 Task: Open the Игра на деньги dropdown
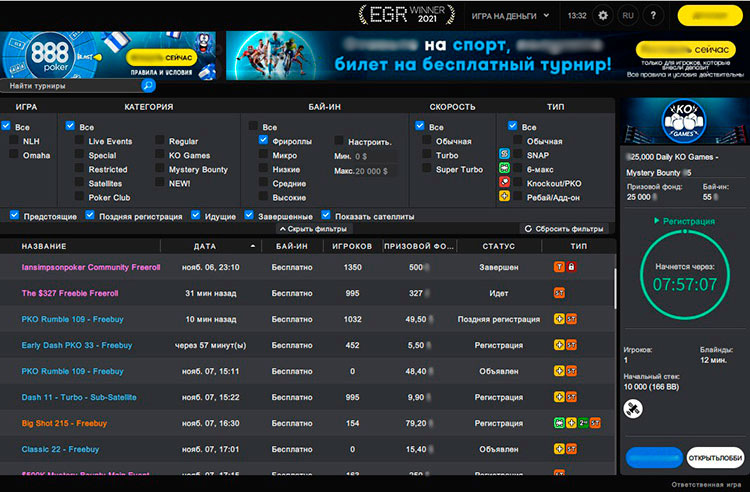(x=510, y=16)
